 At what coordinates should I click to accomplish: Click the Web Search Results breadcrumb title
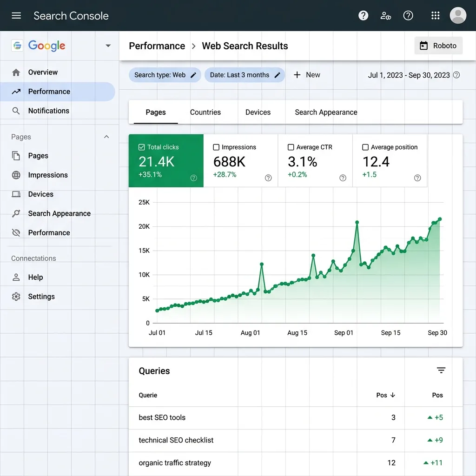pos(245,46)
